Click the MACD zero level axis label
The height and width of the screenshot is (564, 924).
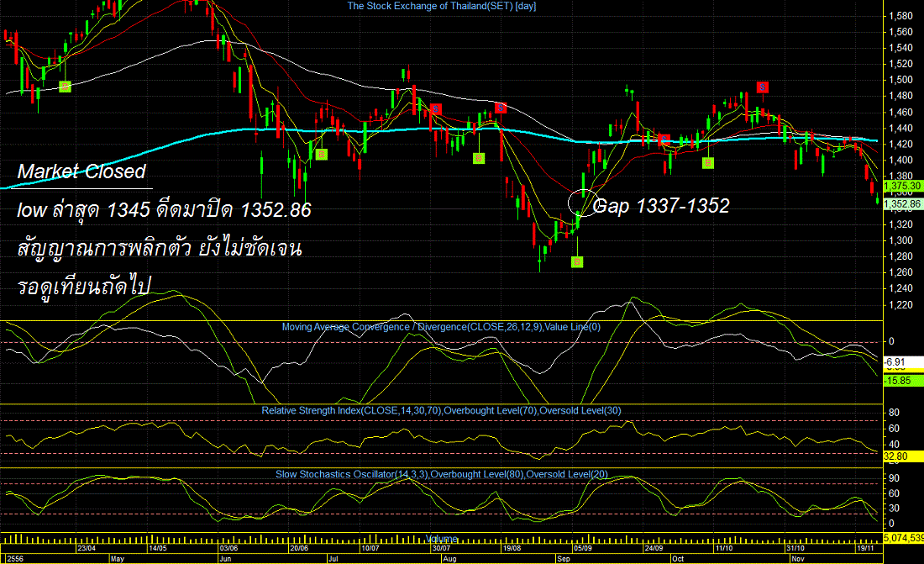pyautogui.click(x=891, y=341)
